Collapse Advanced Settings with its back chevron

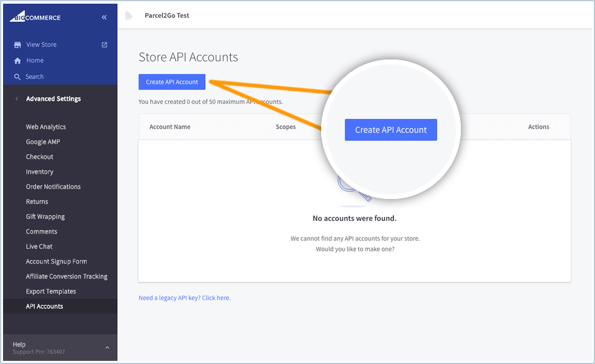pyautogui.click(x=16, y=98)
